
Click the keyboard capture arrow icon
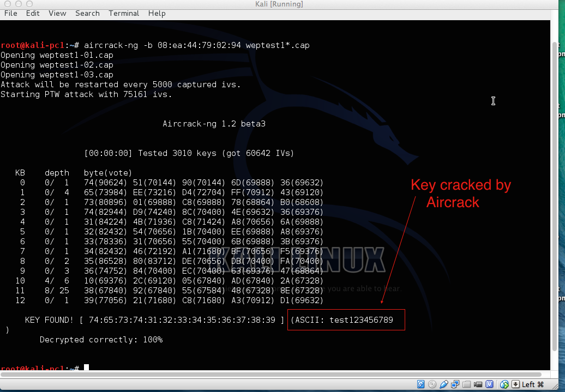tap(515, 384)
